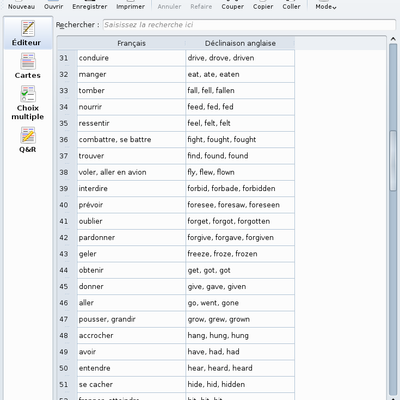400x400 pixels.
Task: Select the cell 'fly, flew, flown'
Action: pyautogui.click(x=240, y=172)
